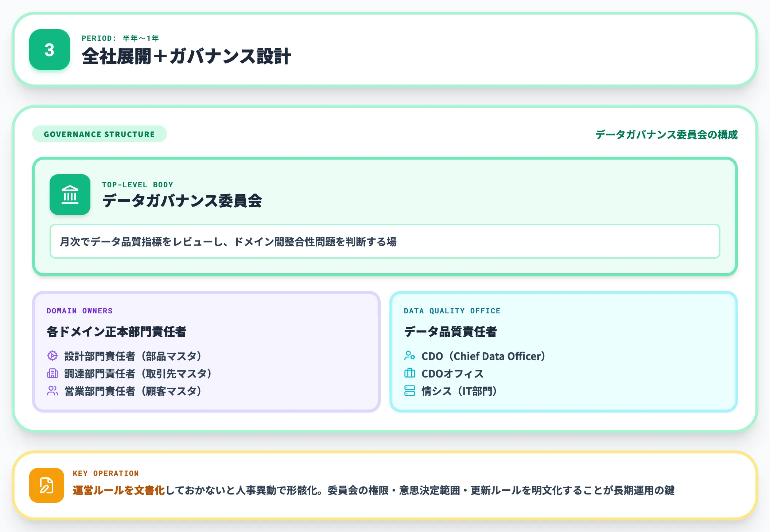The image size is (770, 532).
Task: Click the user-settings icon beside CDO
Action: point(410,356)
